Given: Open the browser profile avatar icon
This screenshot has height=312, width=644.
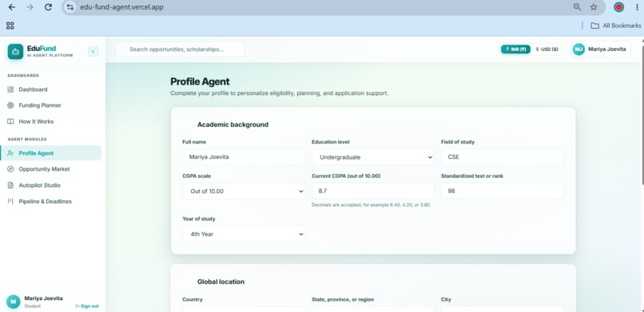Looking at the screenshot, I should 619,7.
